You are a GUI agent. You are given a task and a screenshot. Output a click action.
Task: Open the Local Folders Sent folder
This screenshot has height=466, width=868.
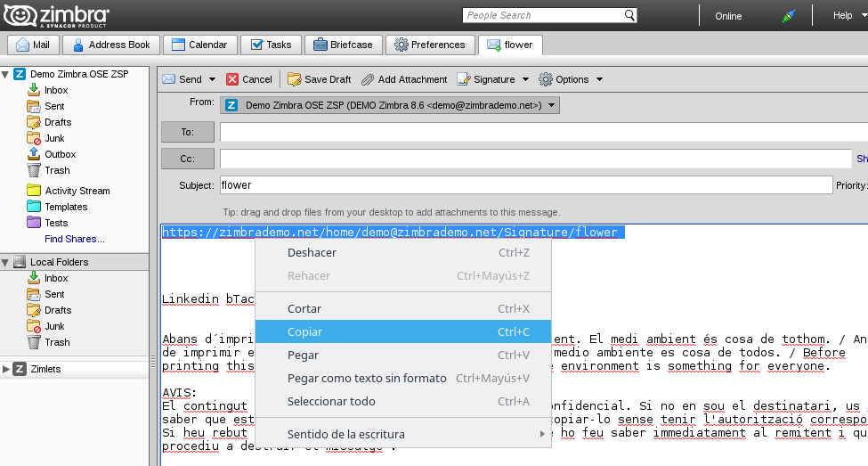(x=46, y=294)
